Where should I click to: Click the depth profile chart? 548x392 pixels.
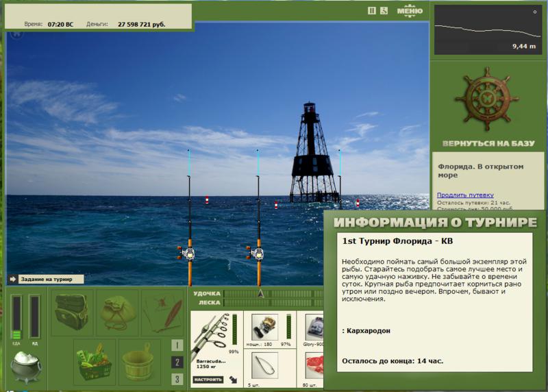[488, 29]
